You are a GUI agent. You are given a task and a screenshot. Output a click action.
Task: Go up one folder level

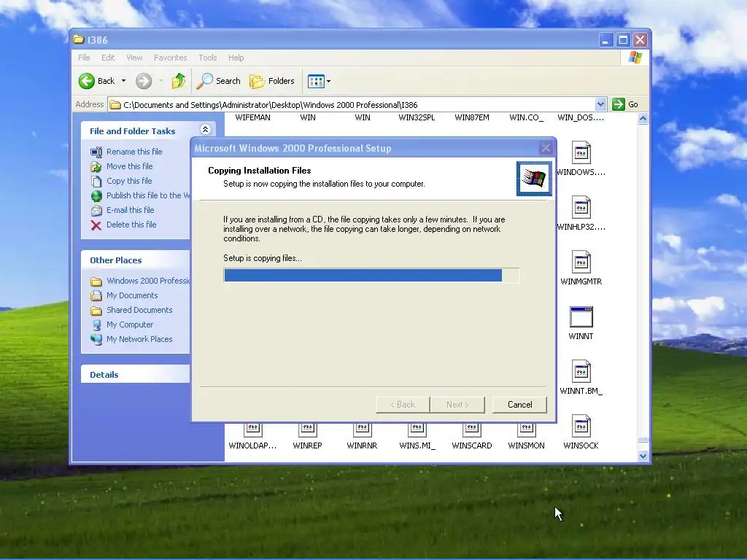[x=179, y=81]
